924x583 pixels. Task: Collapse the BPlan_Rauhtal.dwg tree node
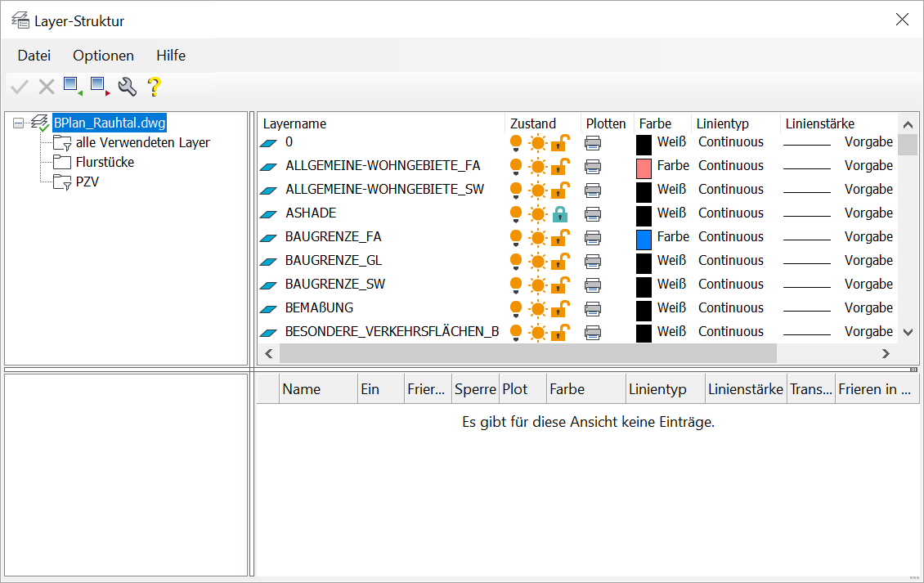click(x=18, y=123)
